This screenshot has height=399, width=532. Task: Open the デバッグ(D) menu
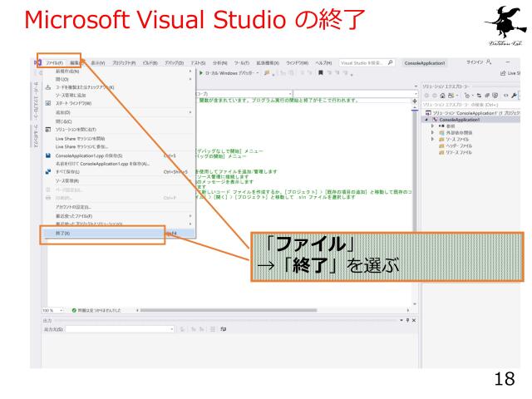point(174,63)
